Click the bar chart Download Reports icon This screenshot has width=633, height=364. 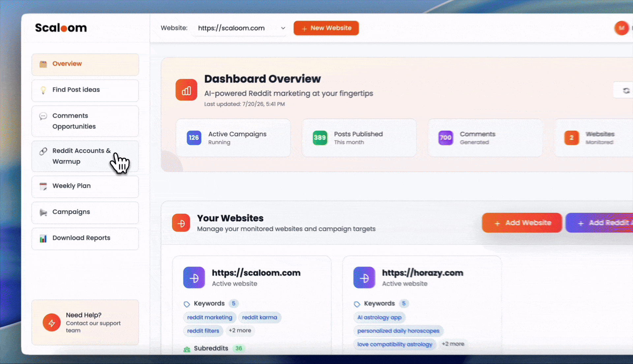pos(43,238)
